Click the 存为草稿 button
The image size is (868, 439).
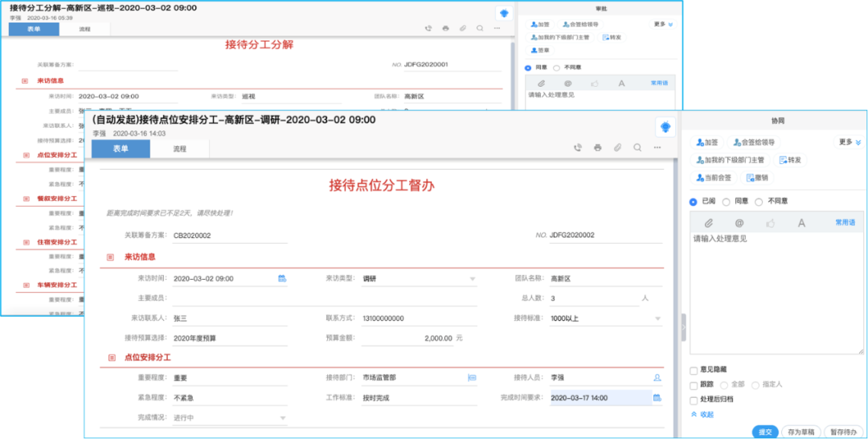pyautogui.click(x=800, y=432)
